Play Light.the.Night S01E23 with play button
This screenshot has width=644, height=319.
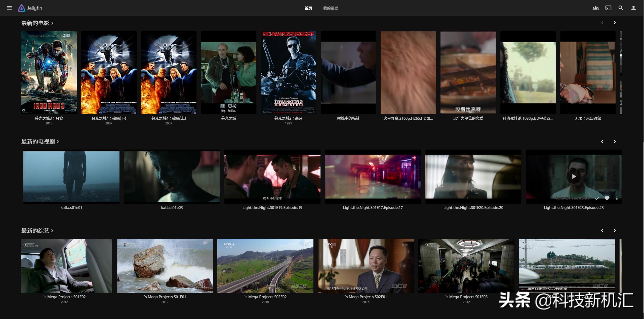pos(574,176)
